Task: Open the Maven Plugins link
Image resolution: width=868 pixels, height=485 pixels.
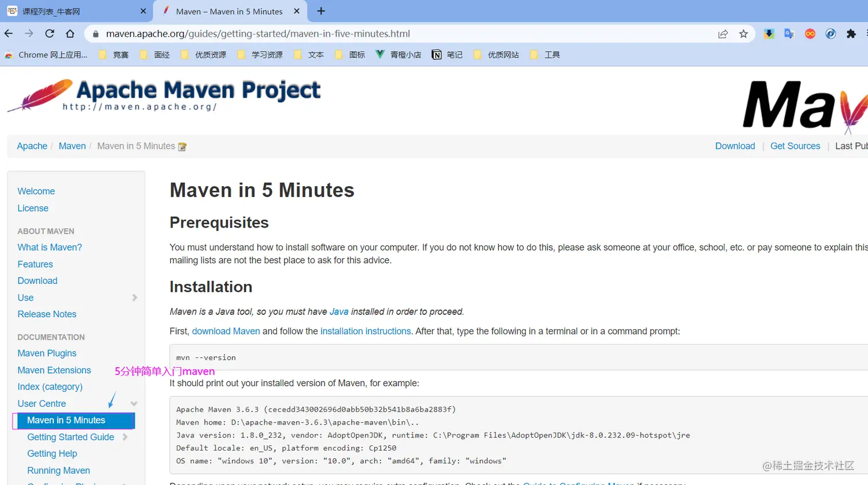Action: tap(46, 353)
